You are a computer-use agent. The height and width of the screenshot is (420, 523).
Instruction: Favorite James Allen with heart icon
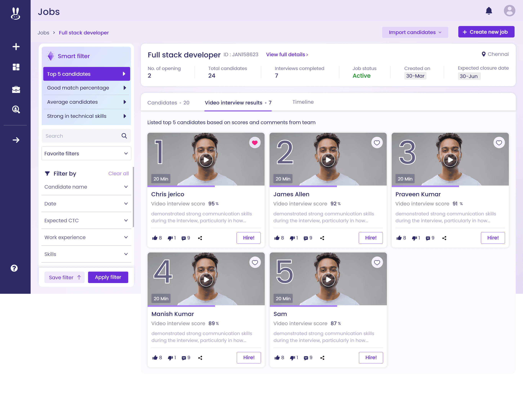377,143
